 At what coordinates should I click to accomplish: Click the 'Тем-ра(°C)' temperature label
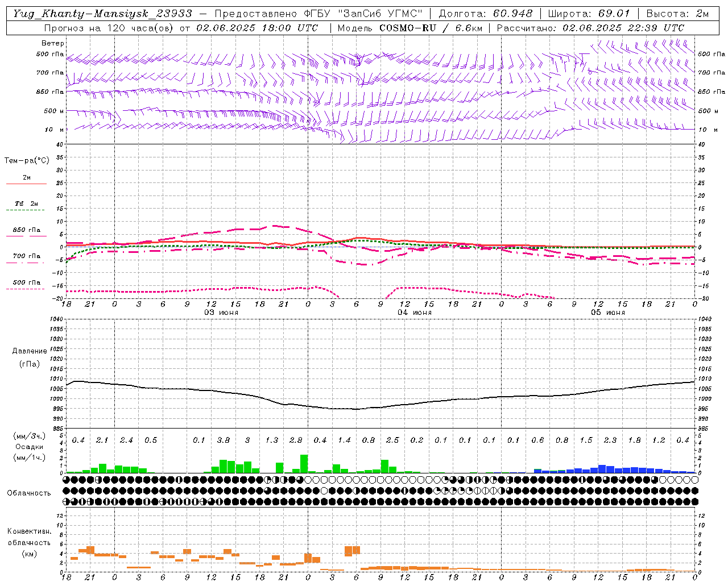coord(27,161)
